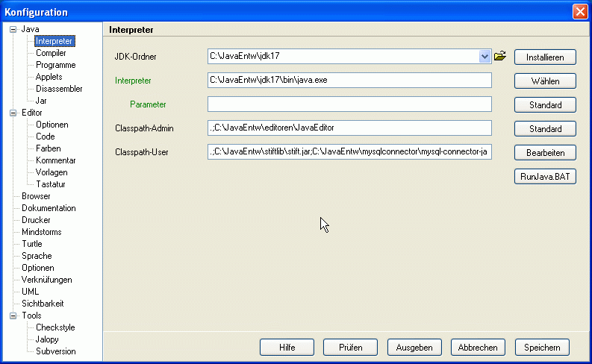Click the Speichern button

[x=542, y=348]
